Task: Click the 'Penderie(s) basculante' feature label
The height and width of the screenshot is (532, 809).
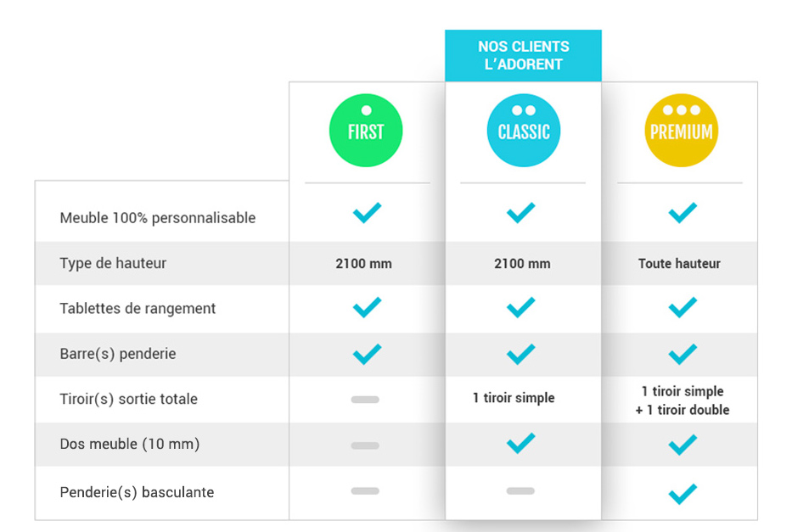Action: click(x=137, y=492)
